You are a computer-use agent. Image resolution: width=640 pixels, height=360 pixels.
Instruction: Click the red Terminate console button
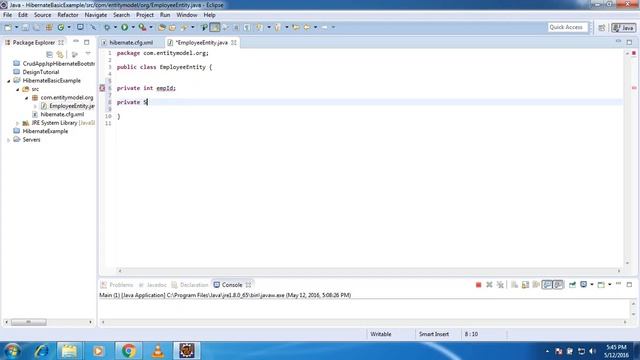point(478,285)
